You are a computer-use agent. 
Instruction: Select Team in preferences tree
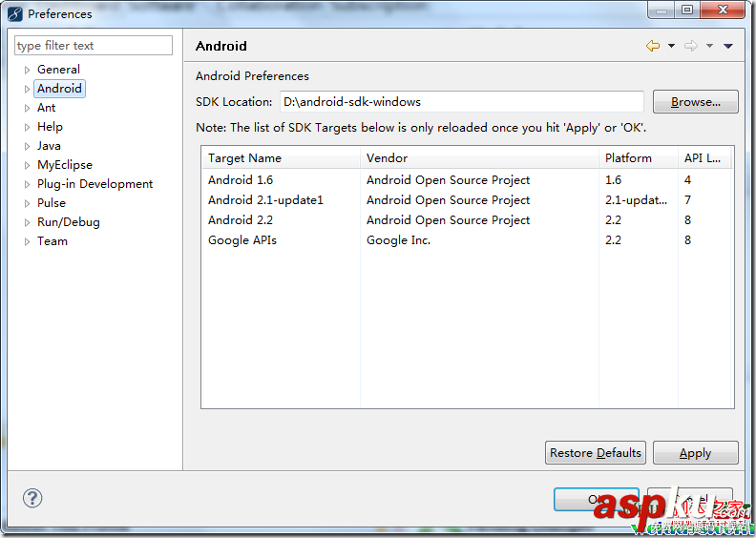point(52,240)
